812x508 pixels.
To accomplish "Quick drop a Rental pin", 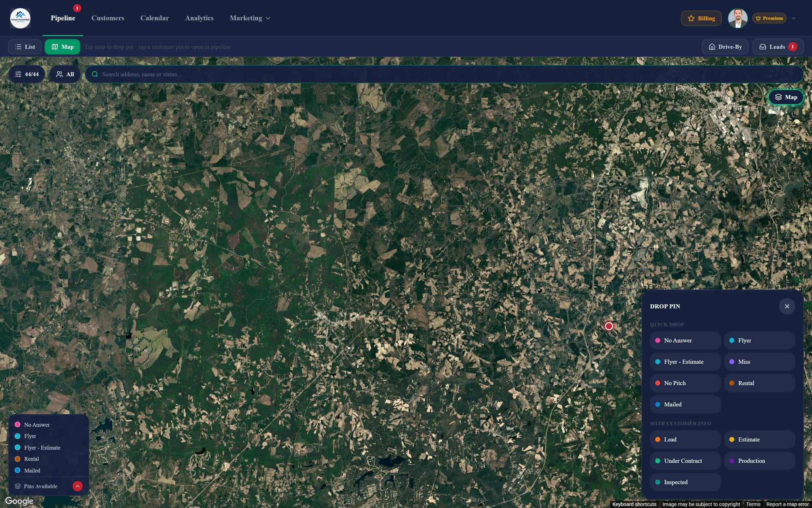I will (759, 383).
